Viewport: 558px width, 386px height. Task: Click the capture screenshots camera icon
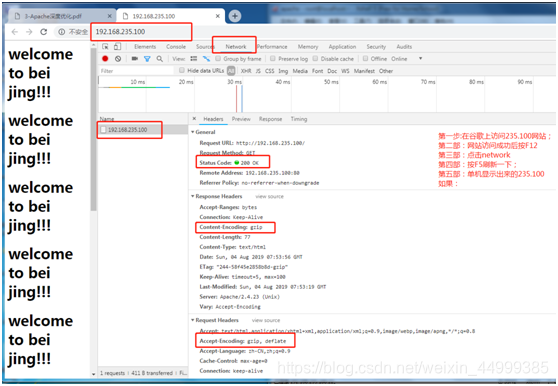[x=135, y=59]
